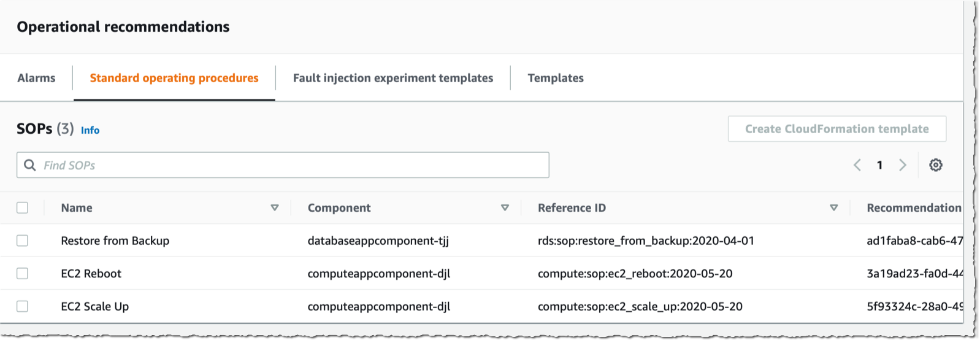Sort by Name column arrow
The image size is (980, 340).
coord(275,208)
